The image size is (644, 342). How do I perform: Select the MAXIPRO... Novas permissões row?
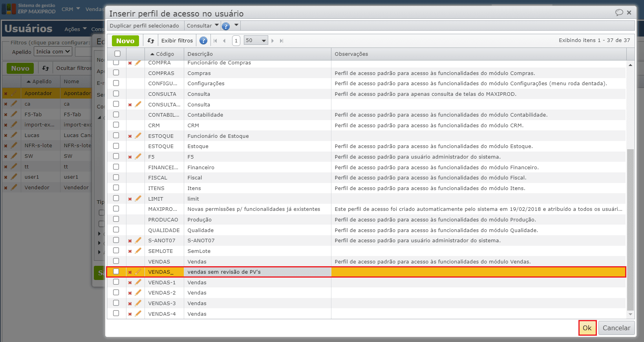point(366,209)
